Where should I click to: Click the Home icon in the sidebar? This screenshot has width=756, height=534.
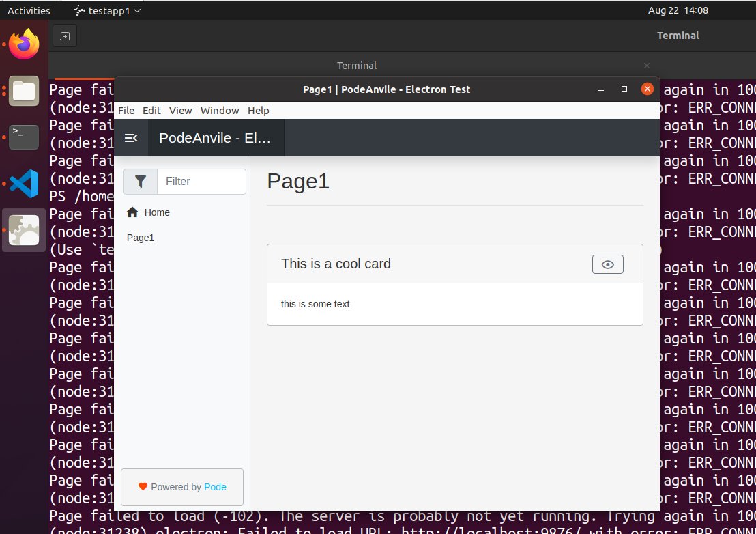click(x=132, y=212)
